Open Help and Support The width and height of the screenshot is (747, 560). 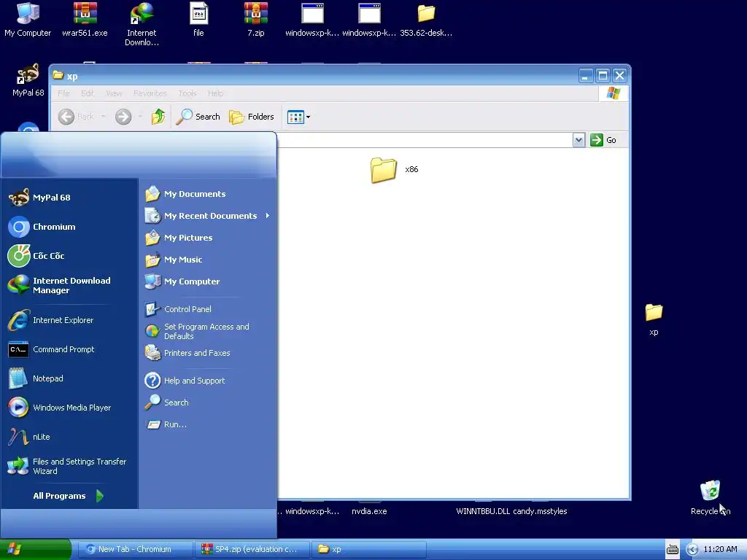pyautogui.click(x=208, y=381)
